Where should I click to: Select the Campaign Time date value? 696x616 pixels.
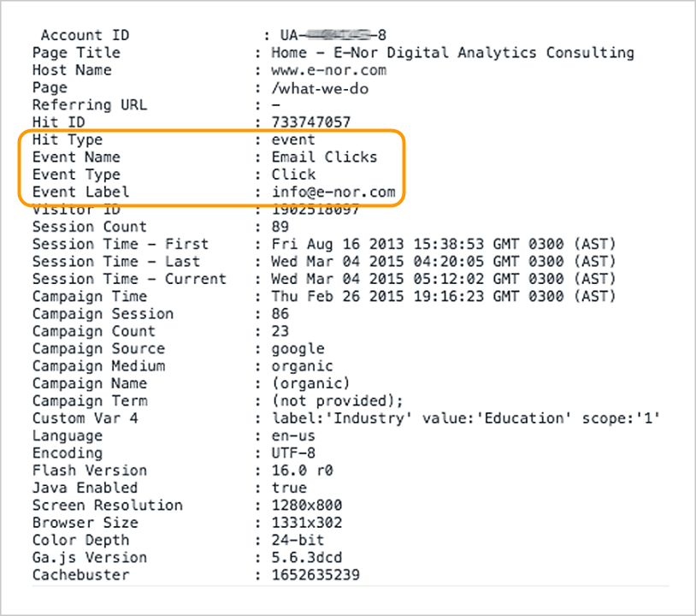[444, 296]
